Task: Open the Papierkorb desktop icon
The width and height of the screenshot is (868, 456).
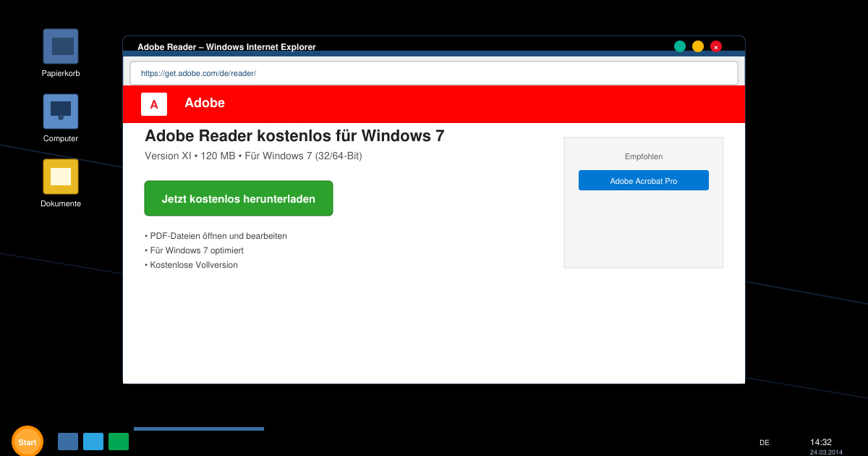Action: point(61,46)
